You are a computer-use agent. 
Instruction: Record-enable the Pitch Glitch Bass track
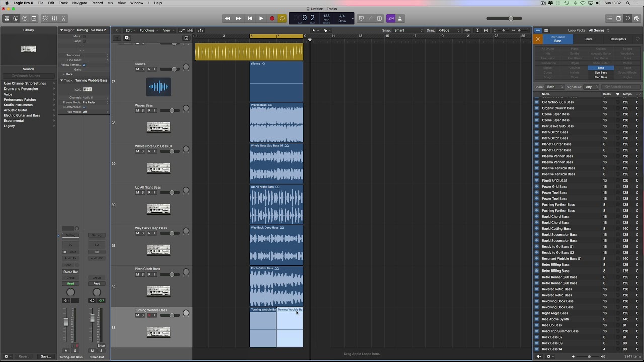149,274
